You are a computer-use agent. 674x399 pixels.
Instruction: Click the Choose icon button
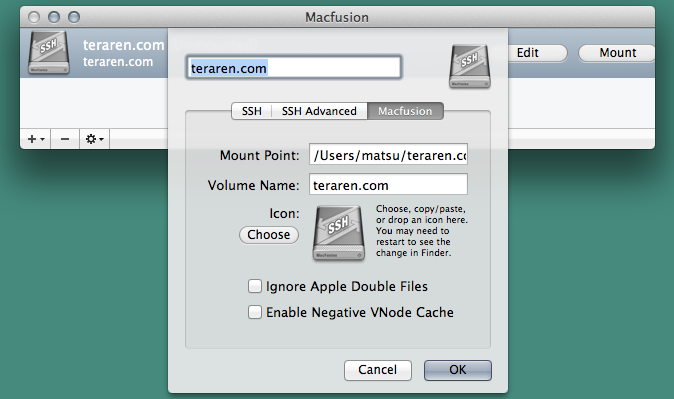coord(269,235)
